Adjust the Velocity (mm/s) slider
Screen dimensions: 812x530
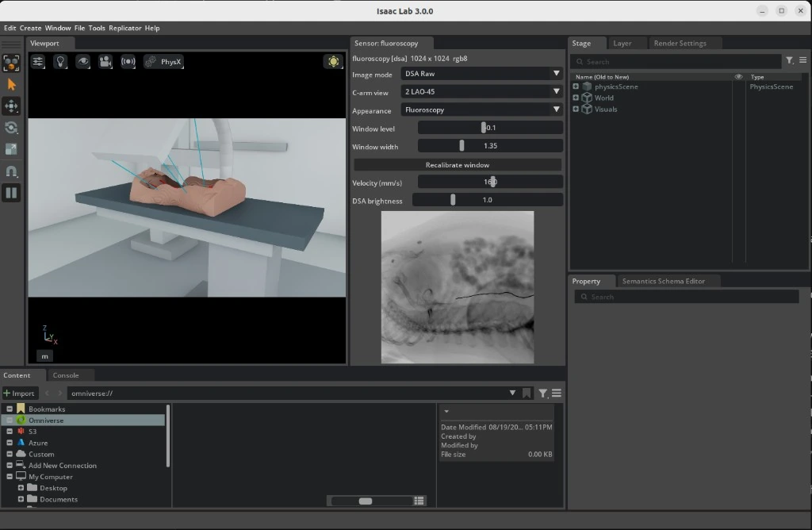490,182
